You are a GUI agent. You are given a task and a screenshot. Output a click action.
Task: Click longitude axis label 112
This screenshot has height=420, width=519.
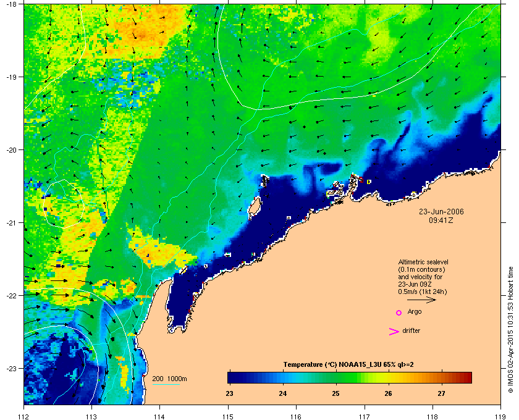click(24, 417)
